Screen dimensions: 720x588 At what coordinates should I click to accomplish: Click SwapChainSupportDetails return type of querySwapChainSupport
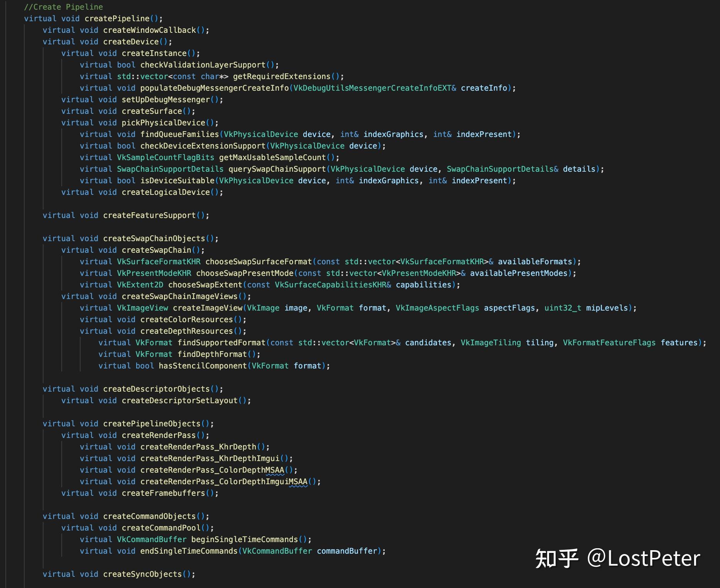tap(170, 169)
